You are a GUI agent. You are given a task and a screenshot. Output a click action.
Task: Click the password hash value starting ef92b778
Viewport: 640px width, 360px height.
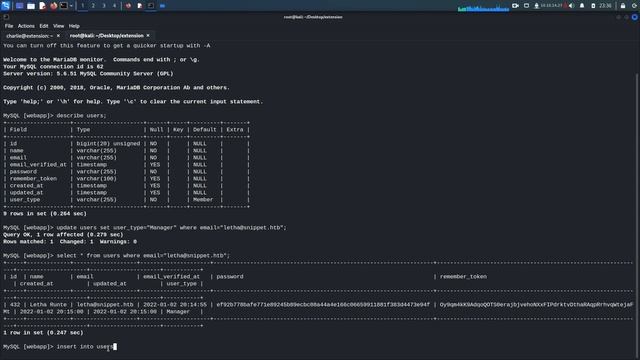click(323, 304)
